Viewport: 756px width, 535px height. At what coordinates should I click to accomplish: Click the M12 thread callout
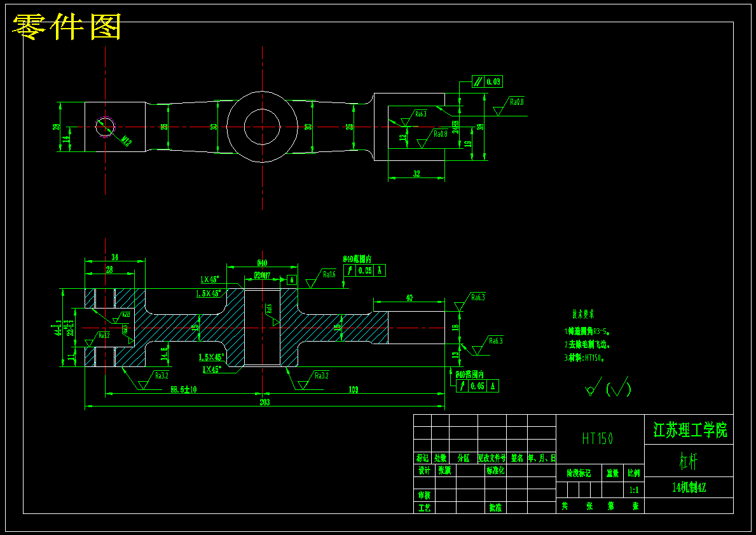click(126, 141)
